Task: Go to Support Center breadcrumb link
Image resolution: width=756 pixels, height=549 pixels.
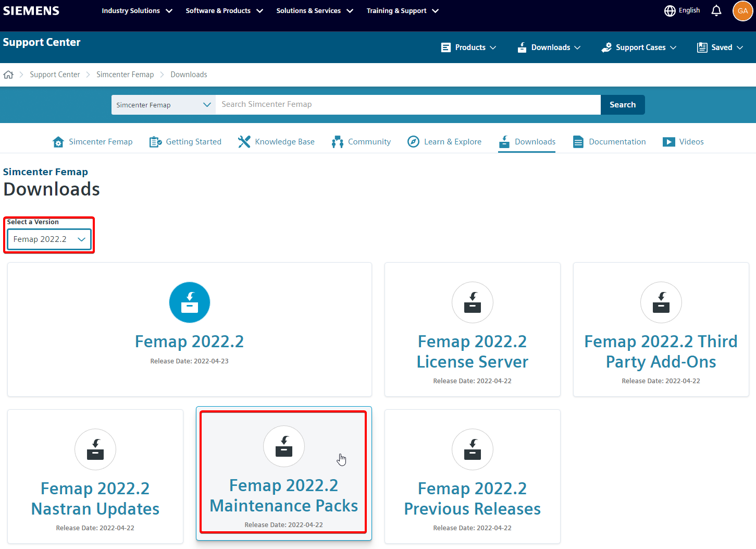Action: tap(55, 75)
